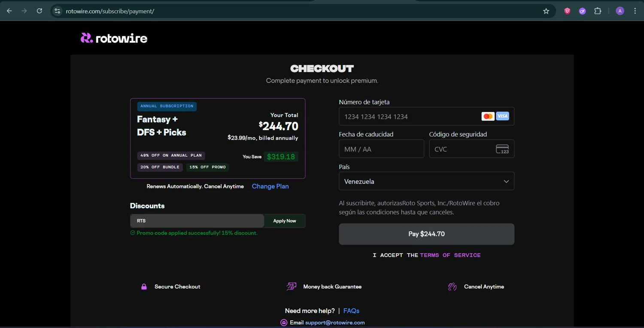
Task: Click 'Complete payment to unlock premium.' text
Action: 322,81
